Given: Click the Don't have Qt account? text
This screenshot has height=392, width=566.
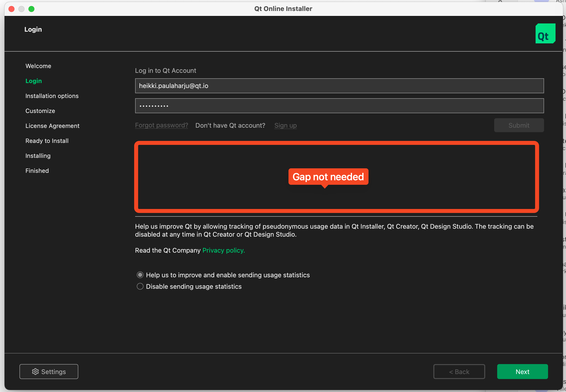Looking at the screenshot, I should click(x=230, y=125).
